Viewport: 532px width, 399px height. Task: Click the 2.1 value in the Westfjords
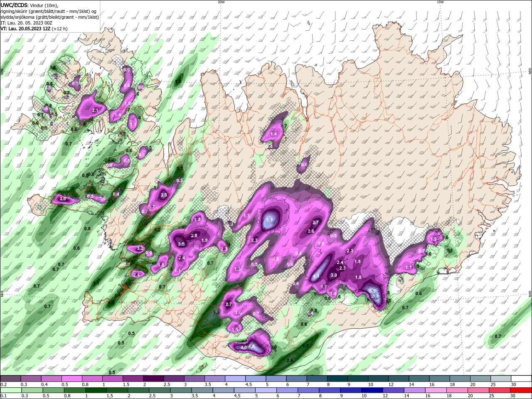coord(95,110)
